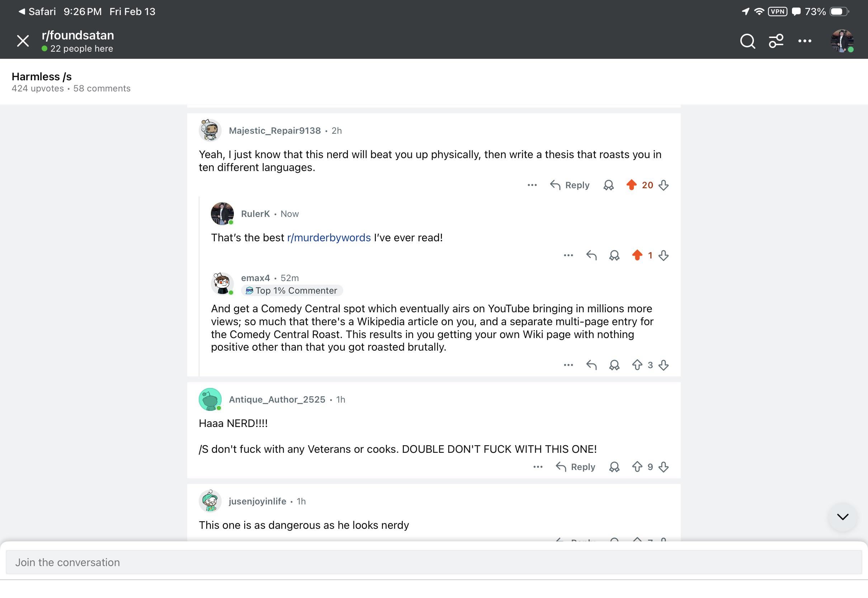Image resolution: width=868 pixels, height=598 pixels.
Task: Click the reply arrow on the RulerK comment
Action: (591, 256)
